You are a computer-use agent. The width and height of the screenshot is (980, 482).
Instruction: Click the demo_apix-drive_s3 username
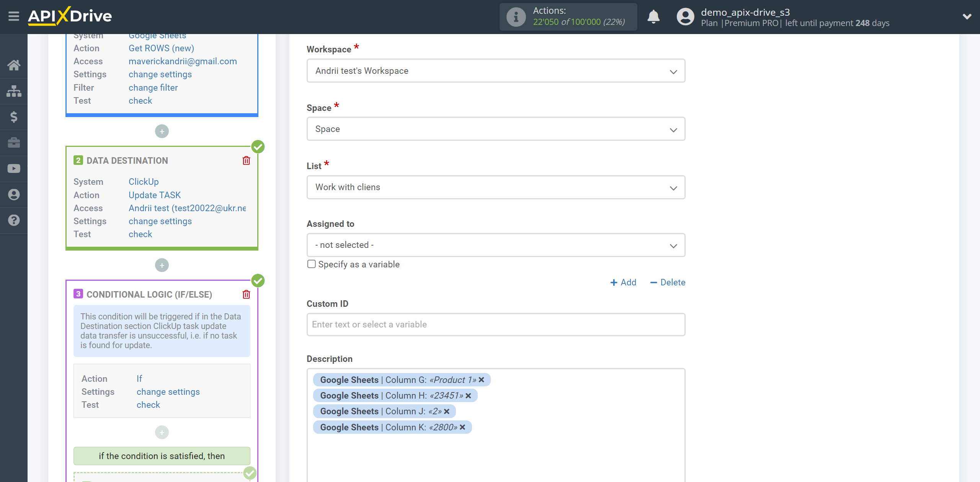(745, 12)
